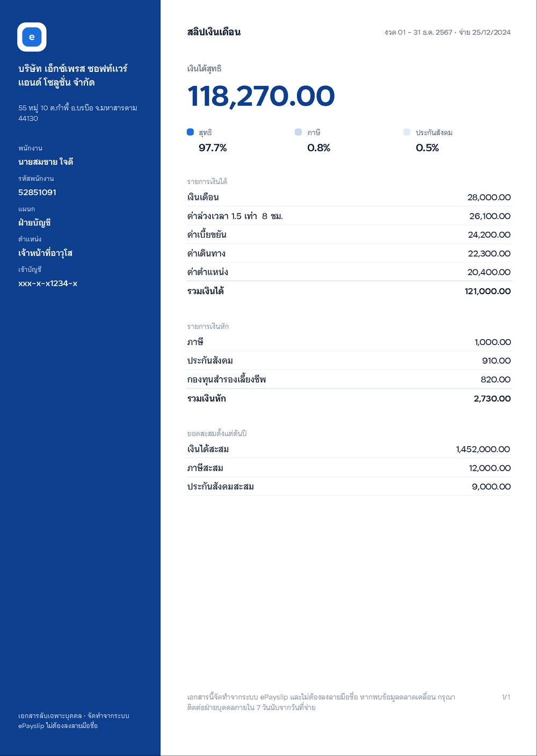This screenshot has width=537, height=756.
Task: Click the blue สุทธิ legend swatch
Action: click(190, 132)
